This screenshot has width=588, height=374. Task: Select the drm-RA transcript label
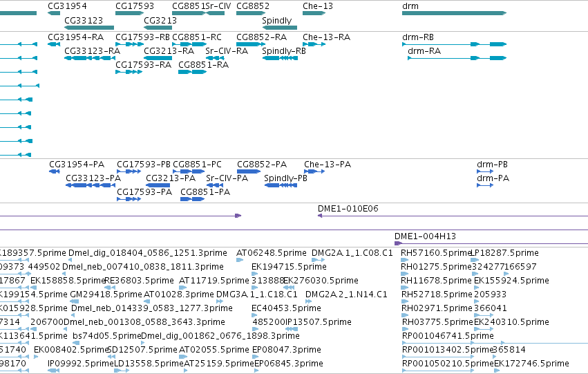click(x=424, y=51)
